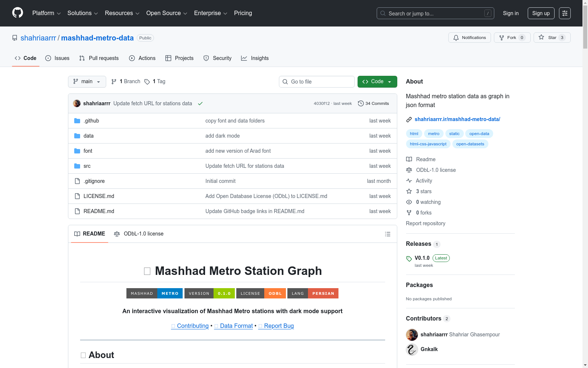This screenshot has width=588, height=368.
Task: Switch to the Insights tab
Action: [x=255, y=58]
